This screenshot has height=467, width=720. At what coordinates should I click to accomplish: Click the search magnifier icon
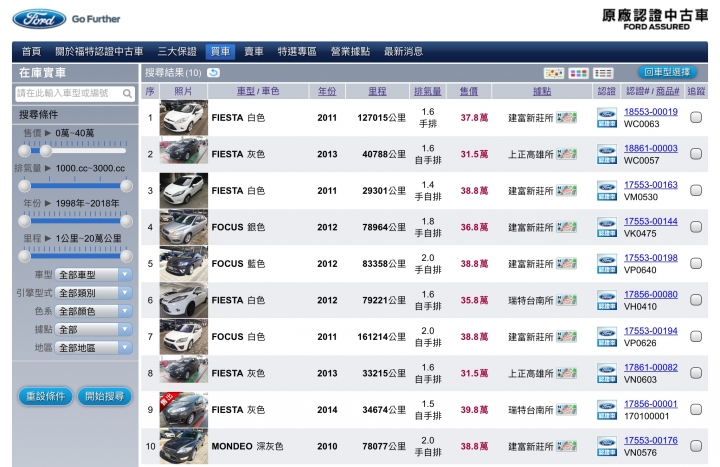coord(127,94)
